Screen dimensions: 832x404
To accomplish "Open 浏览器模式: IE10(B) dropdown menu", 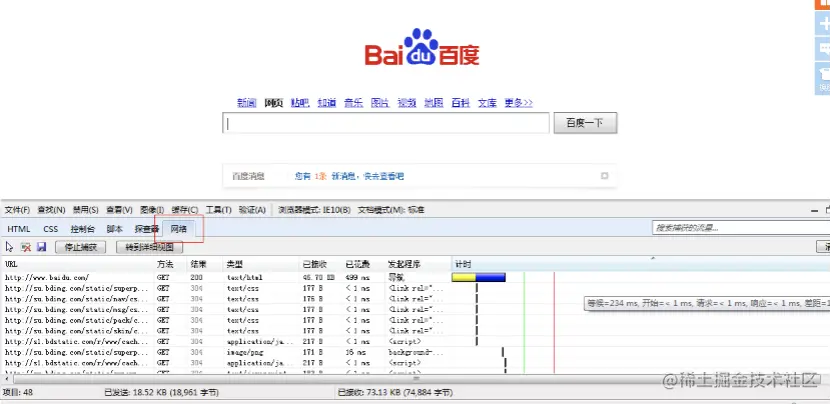I will pos(314,210).
